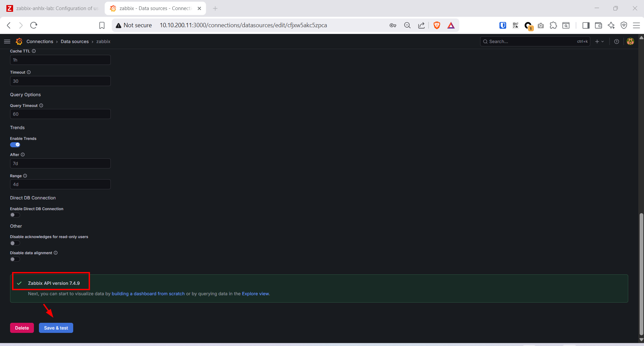Toggle Disable data alignment switch
The width and height of the screenshot is (644, 346).
click(x=15, y=259)
